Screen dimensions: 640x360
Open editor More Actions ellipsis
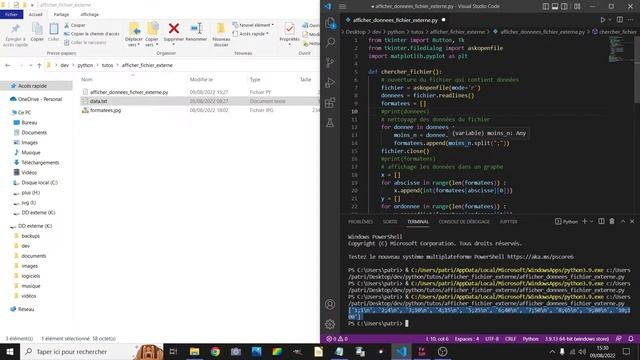pos(631,20)
